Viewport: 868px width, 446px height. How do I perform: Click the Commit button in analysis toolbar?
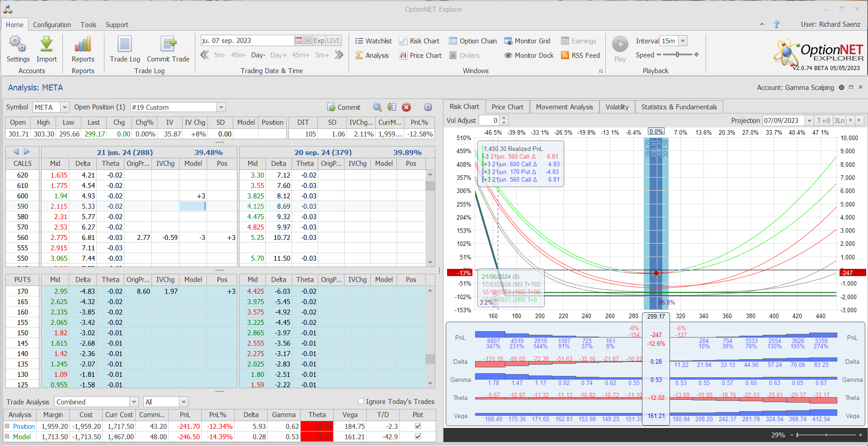click(344, 107)
